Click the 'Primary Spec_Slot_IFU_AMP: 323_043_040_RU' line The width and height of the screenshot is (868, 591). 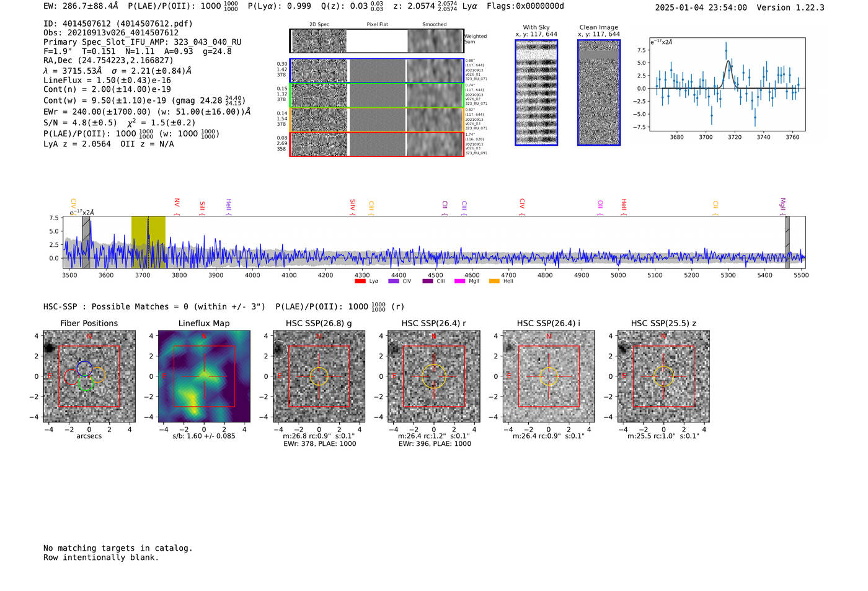[143, 42]
